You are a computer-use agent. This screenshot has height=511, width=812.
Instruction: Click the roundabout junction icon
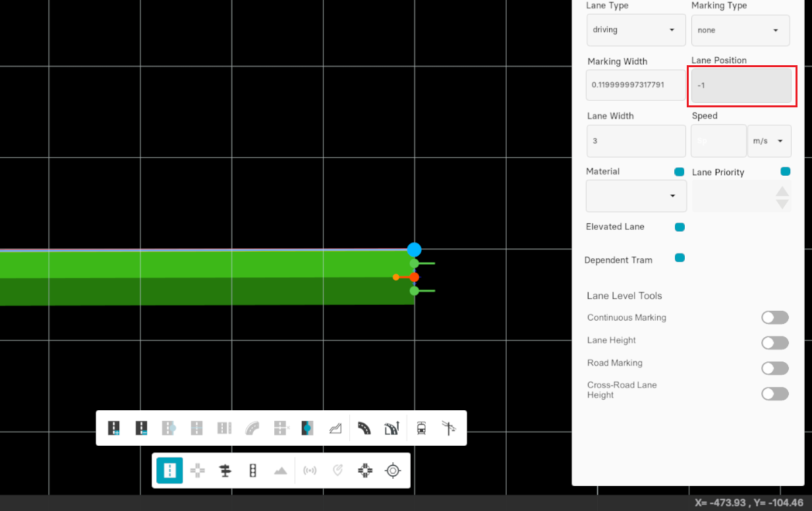click(364, 471)
